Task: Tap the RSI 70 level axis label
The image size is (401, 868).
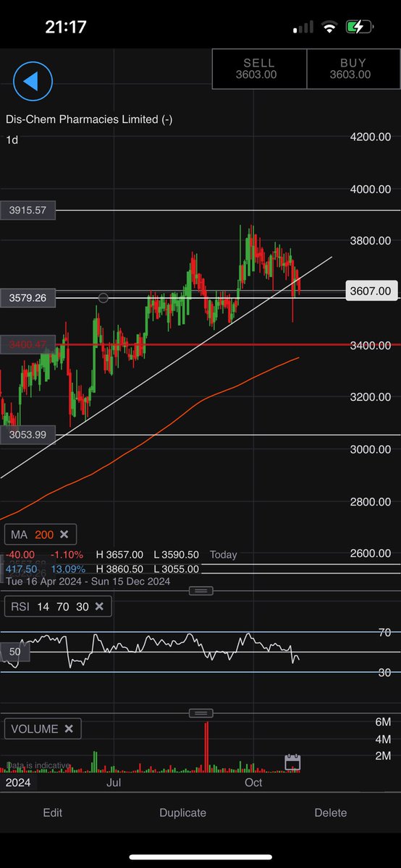Action: [385, 632]
